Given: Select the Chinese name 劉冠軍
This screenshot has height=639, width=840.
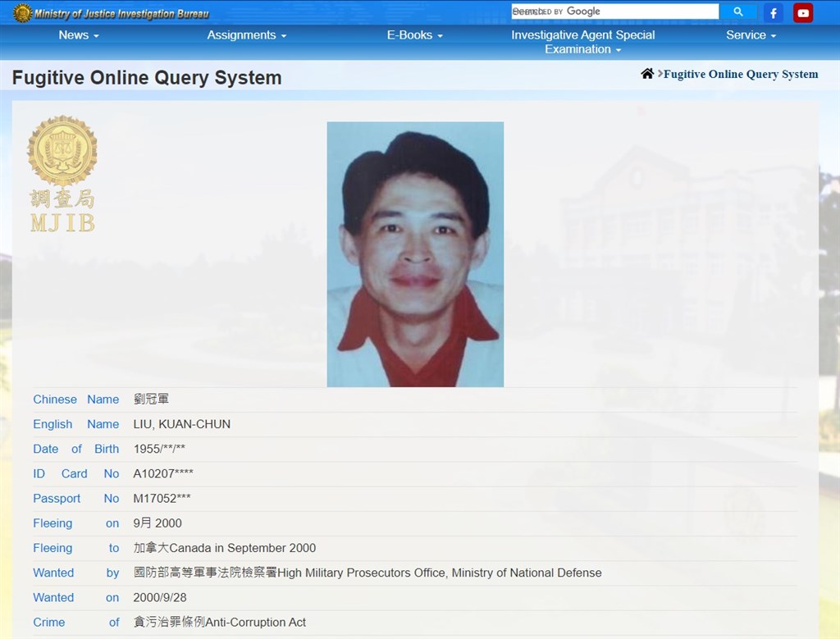Looking at the screenshot, I should (x=151, y=399).
